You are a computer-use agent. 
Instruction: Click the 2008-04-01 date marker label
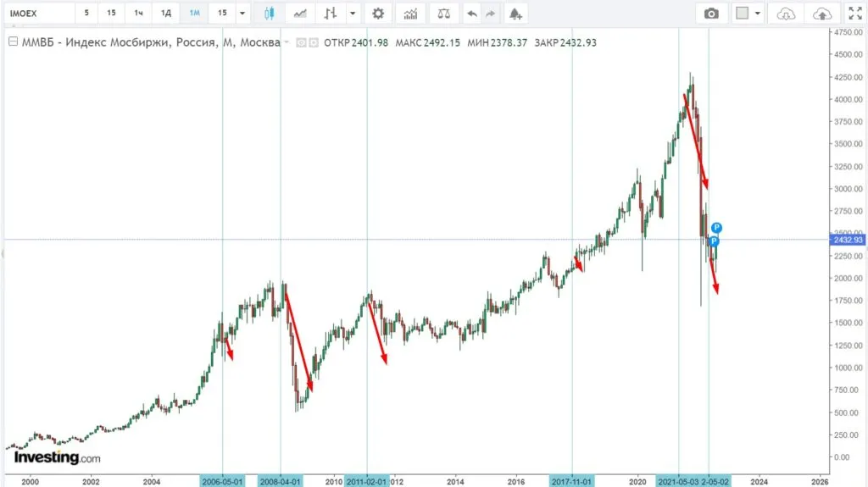(280, 481)
